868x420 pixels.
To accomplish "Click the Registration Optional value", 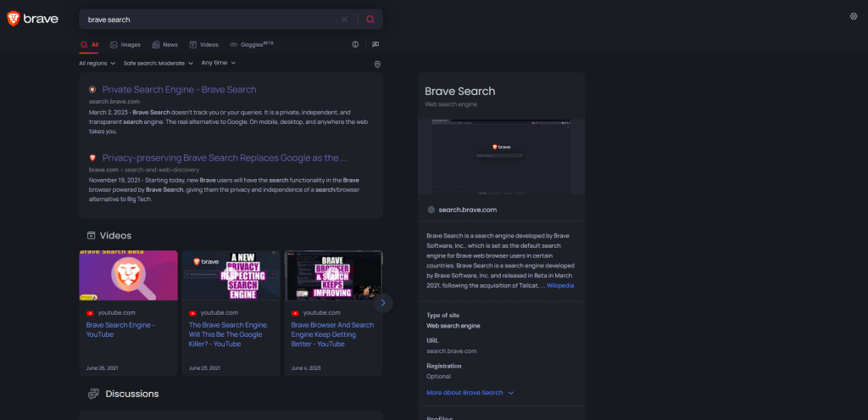I will coord(438,376).
